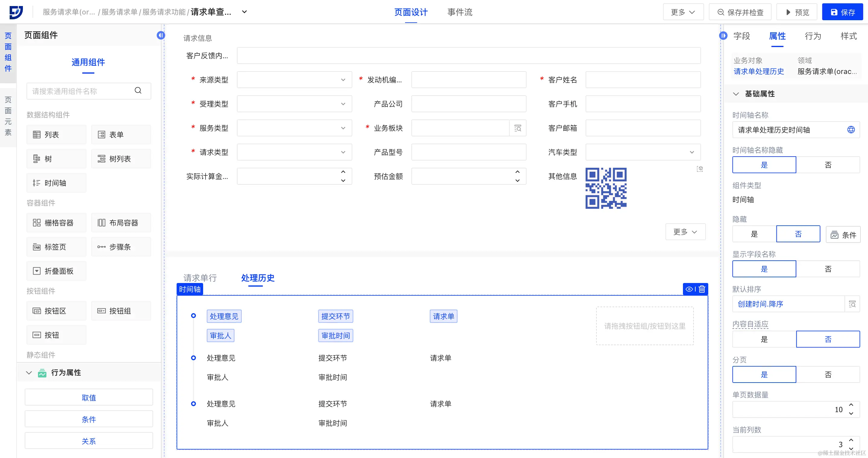Click the globe icon in timeline name field
868x458 pixels.
tap(851, 130)
